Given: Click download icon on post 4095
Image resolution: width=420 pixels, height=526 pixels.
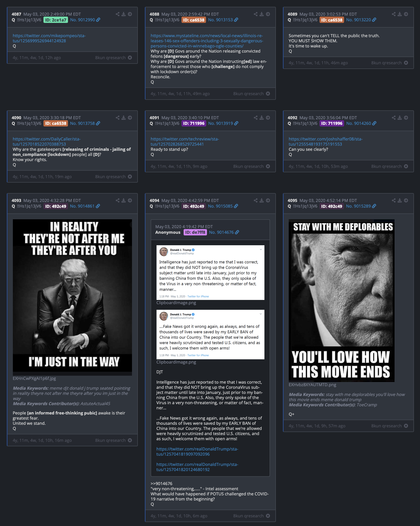Looking at the screenshot, I should pos(399,200).
